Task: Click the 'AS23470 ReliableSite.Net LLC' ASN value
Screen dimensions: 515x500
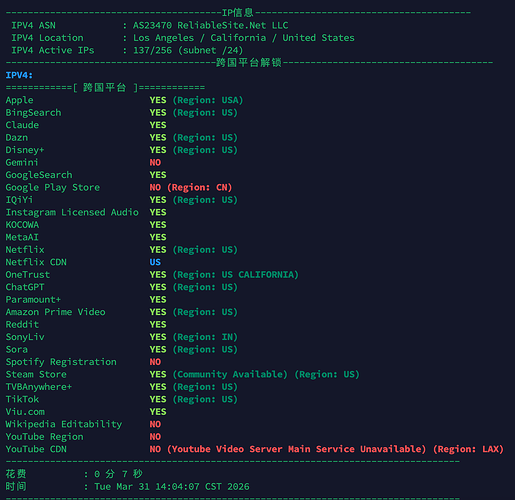Action: coord(211,25)
